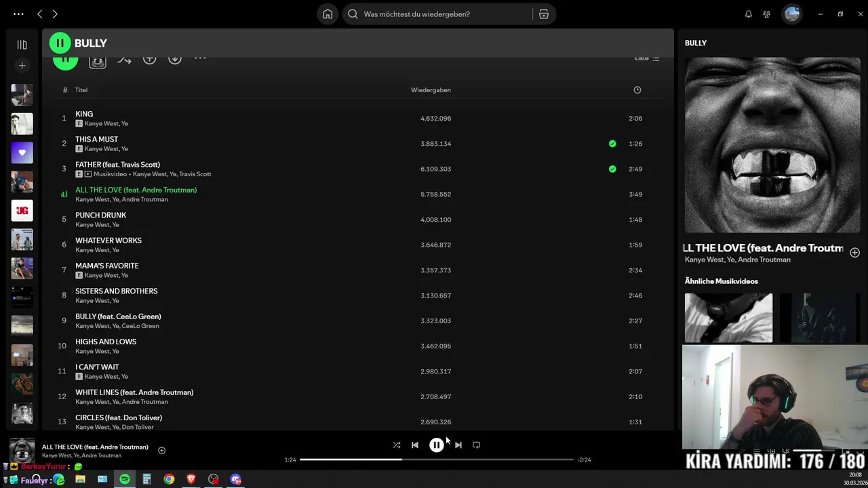This screenshot has height=488, width=868.
Task: Download the BULLY album
Action: pos(175,58)
